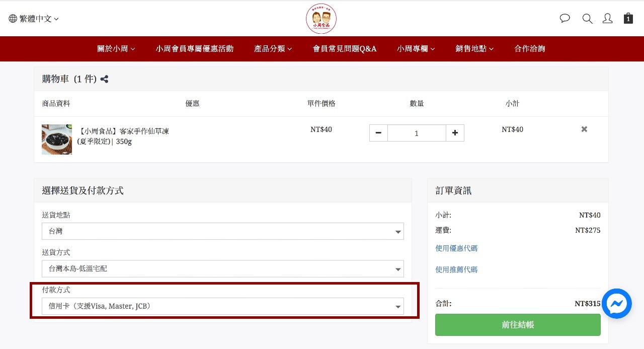
Task: Click the 使用優惠代碼 link
Action: point(456,248)
